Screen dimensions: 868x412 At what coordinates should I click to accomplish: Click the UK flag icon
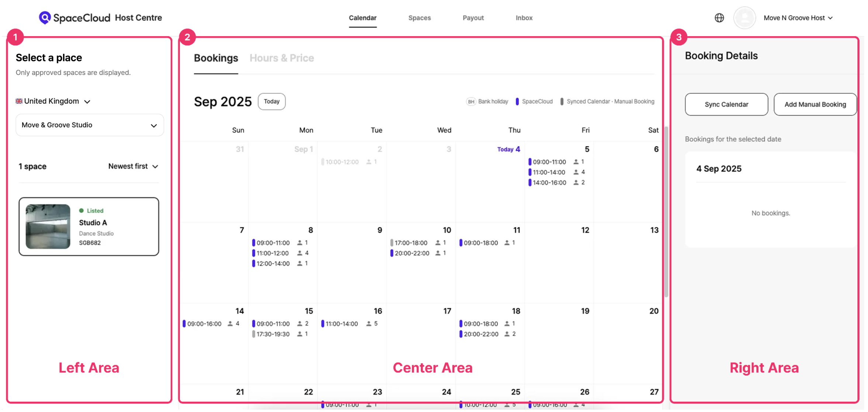(19, 101)
